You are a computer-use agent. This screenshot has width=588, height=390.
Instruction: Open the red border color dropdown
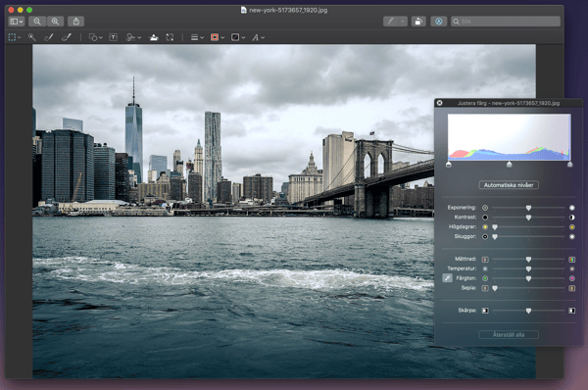(x=218, y=37)
